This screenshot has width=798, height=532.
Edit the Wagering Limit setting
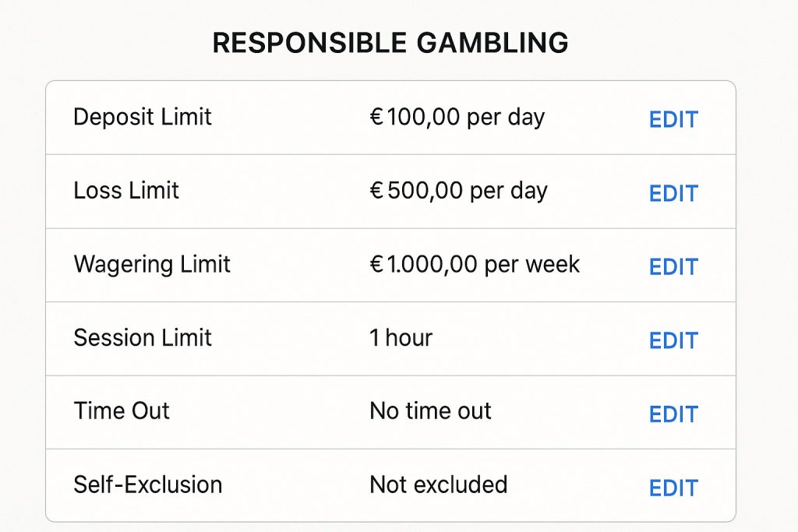(673, 266)
